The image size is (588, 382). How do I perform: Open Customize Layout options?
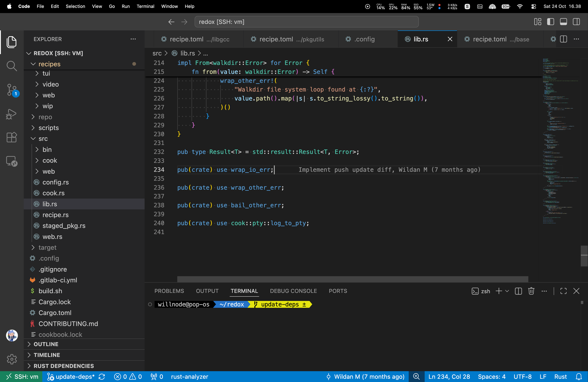(538, 22)
